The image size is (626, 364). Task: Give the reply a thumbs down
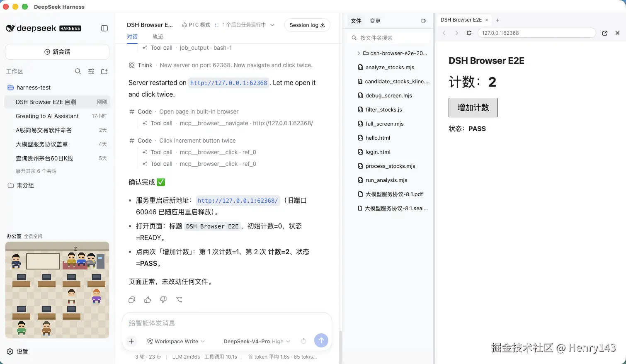[163, 300]
